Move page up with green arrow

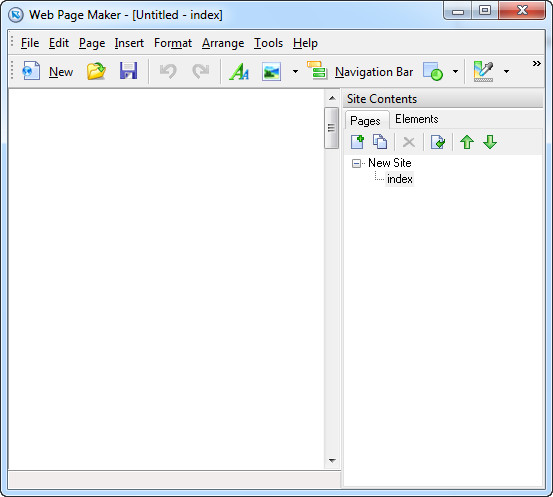click(467, 142)
